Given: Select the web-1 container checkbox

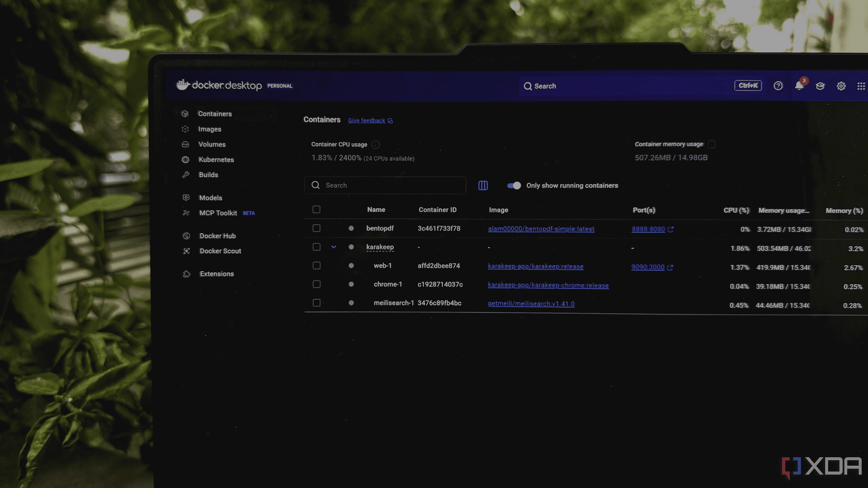Looking at the screenshot, I should [316, 265].
